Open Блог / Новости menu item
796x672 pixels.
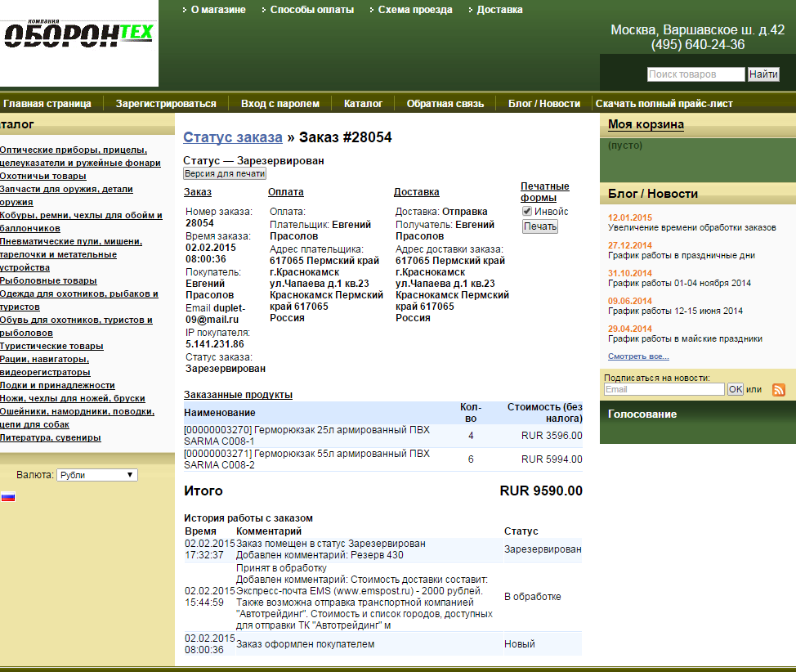(544, 104)
